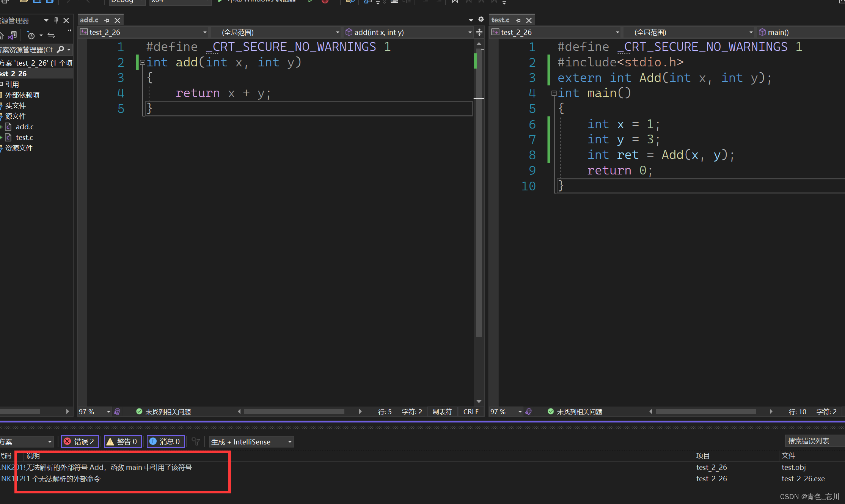Open the error list scope 方案 dropdown
Viewport: 845px width, 504px height.
(x=26, y=441)
